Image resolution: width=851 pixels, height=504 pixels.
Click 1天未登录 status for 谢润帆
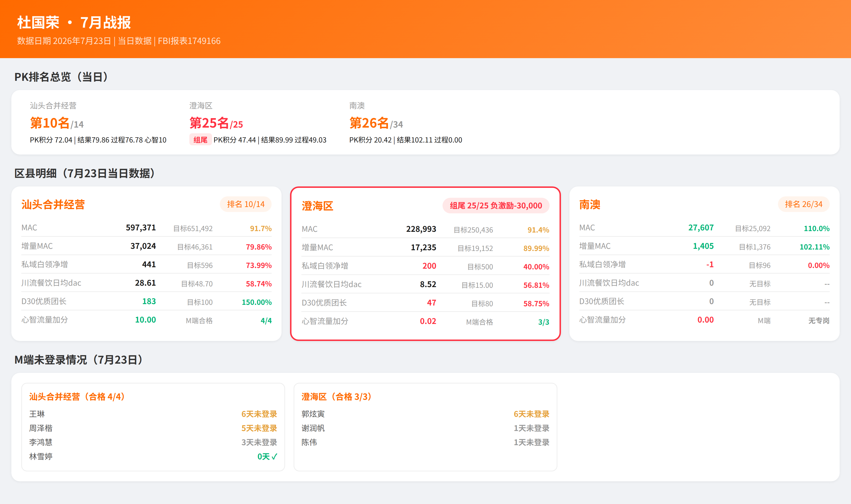click(x=531, y=428)
